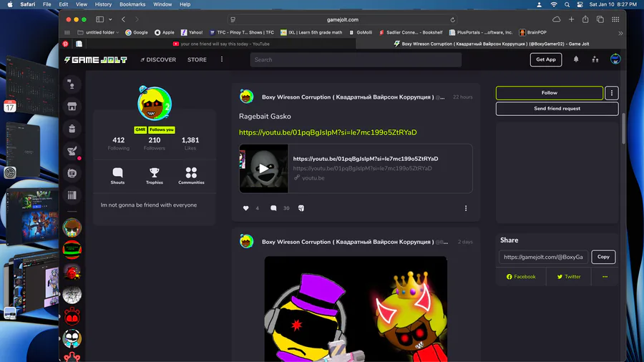Copy the profile share link

click(603, 257)
